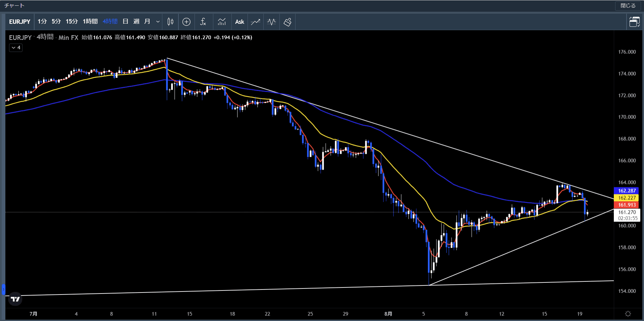Image resolution: width=644 pixels, height=321 pixels.
Task: Select the 月 monthly timeframe
Action: click(x=147, y=21)
